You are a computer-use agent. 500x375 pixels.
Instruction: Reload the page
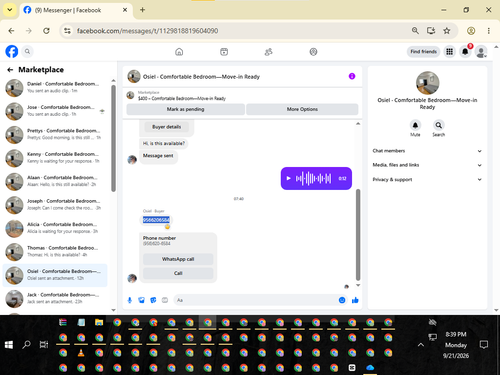(x=46, y=31)
